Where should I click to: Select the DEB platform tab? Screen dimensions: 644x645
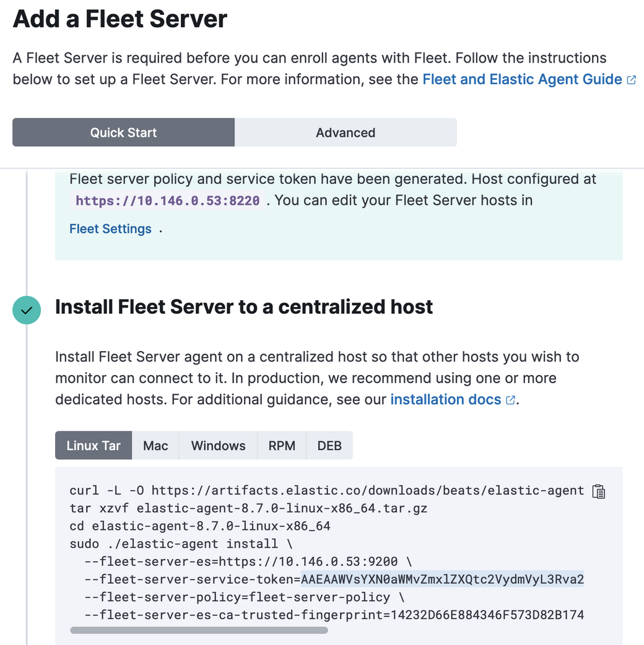click(x=329, y=446)
